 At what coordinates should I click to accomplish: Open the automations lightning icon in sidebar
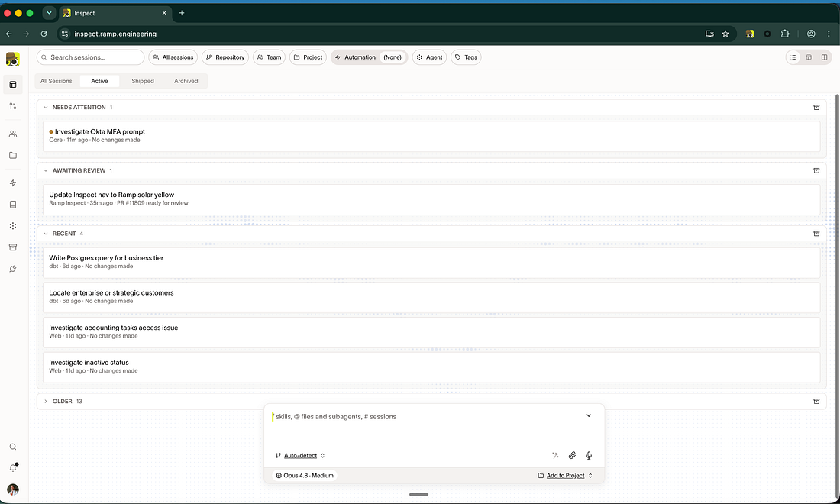[x=13, y=183]
